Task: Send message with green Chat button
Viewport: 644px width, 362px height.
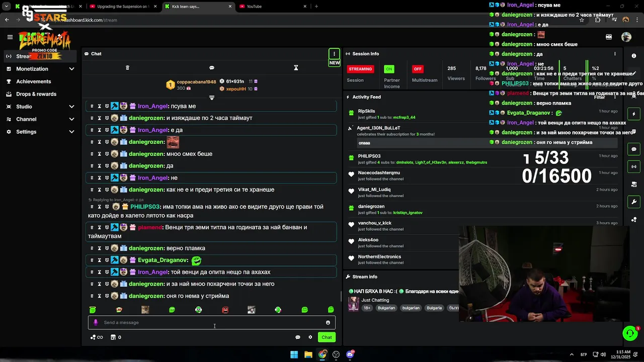Action: (x=327, y=337)
